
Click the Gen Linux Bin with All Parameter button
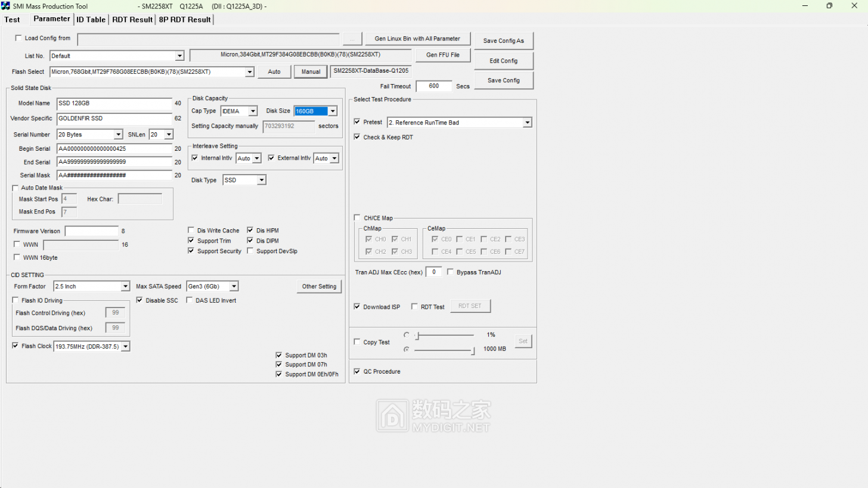417,39
